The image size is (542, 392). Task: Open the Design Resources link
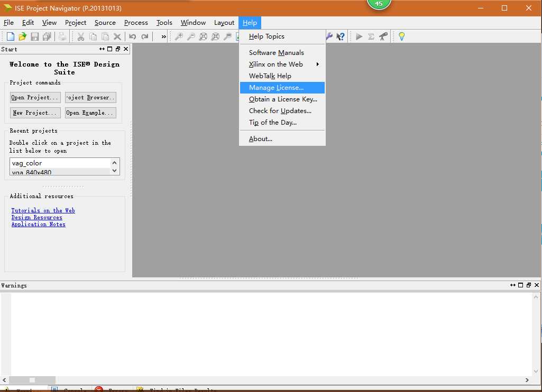coord(36,217)
